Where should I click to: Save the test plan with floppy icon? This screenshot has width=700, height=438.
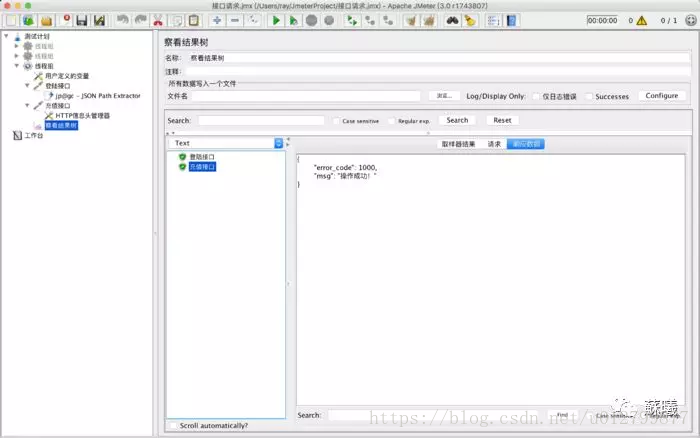coord(82,21)
